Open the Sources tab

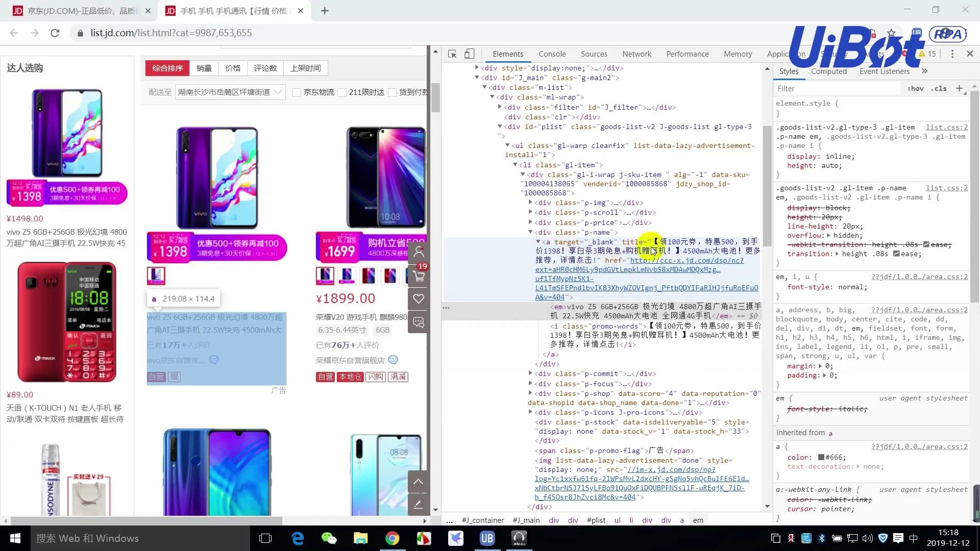click(x=594, y=54)
